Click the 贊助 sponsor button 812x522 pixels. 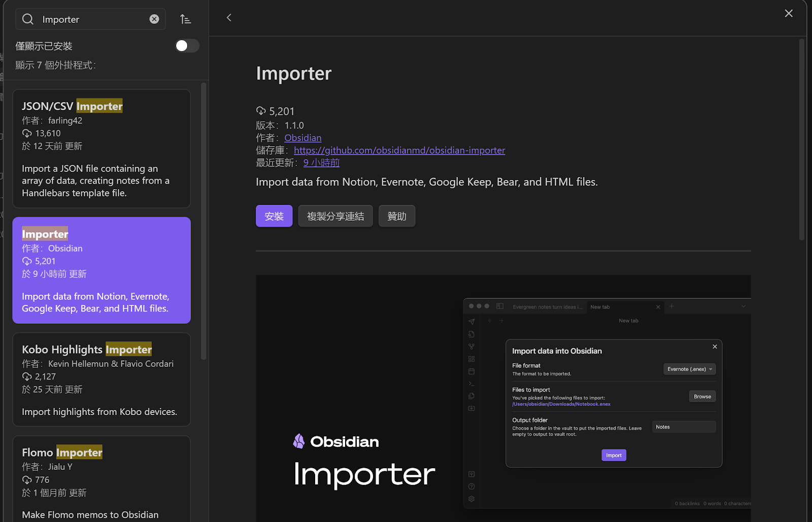tap(397, 216)
